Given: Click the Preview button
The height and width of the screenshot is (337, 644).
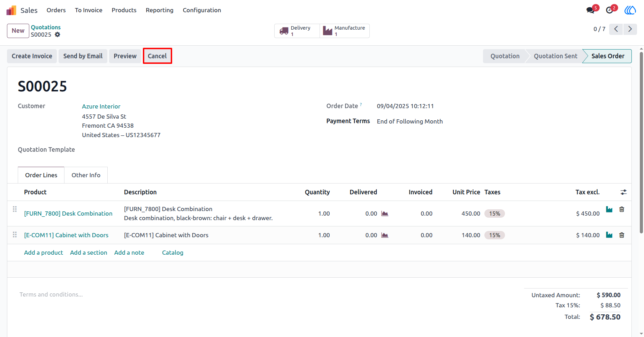Looking at the screenshot, I should 125,56.
